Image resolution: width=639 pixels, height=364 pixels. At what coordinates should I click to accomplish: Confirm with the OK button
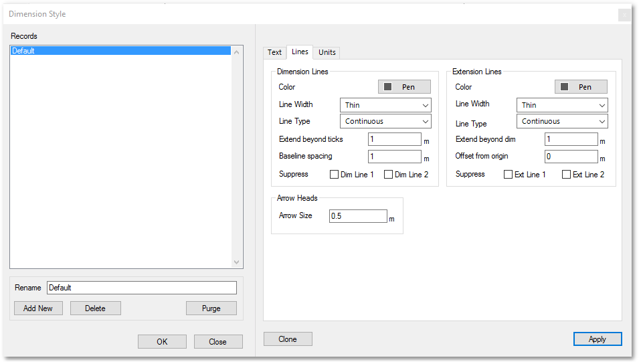pyautogui.click(x=162, y=341)
